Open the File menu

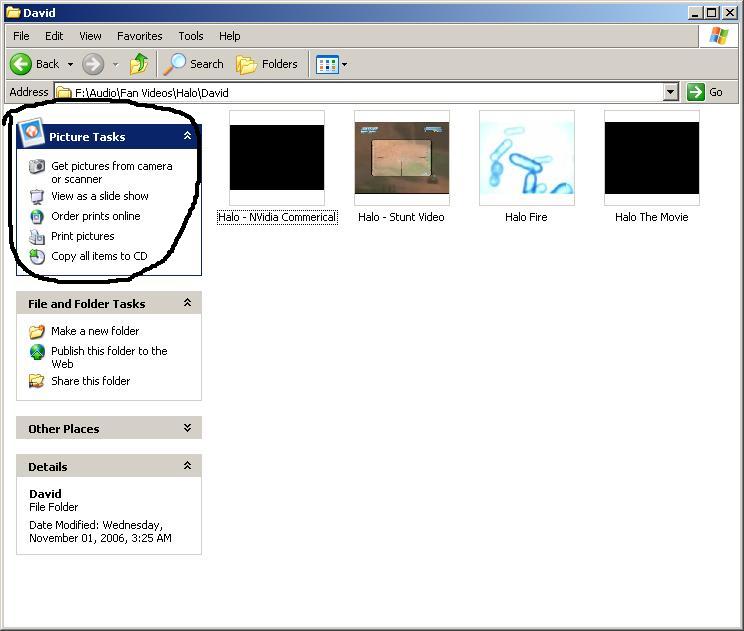point(21,36)
